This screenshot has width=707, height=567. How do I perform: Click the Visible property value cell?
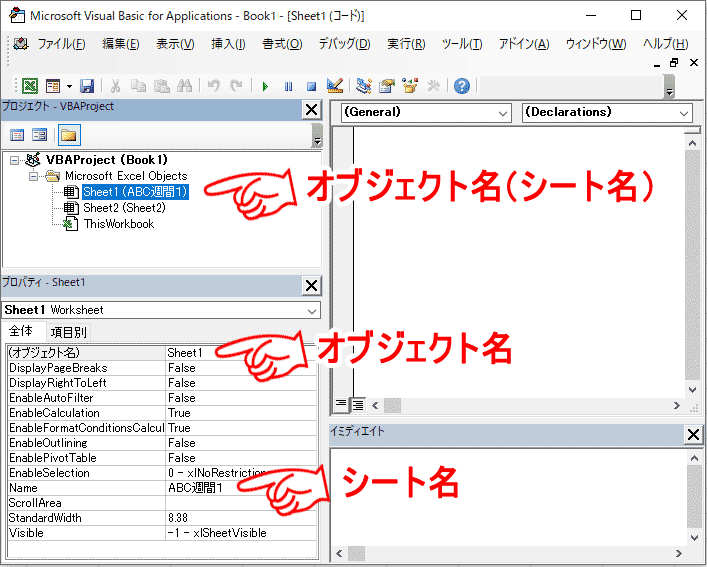pyautogui.click(x=241, y=533)
